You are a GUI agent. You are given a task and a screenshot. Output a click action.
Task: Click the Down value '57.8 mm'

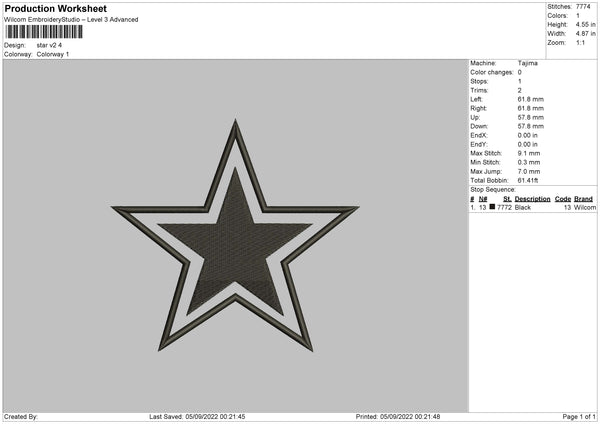(x=530, y=126)
